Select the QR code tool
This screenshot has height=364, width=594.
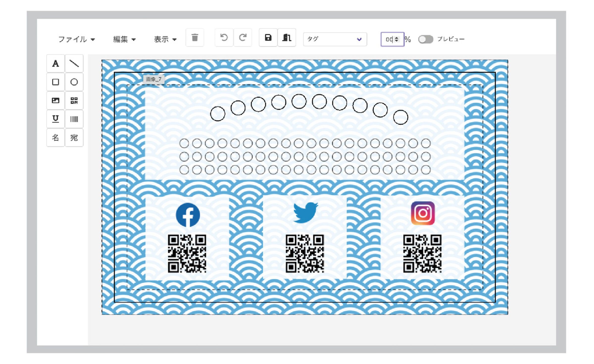[74, 100]
